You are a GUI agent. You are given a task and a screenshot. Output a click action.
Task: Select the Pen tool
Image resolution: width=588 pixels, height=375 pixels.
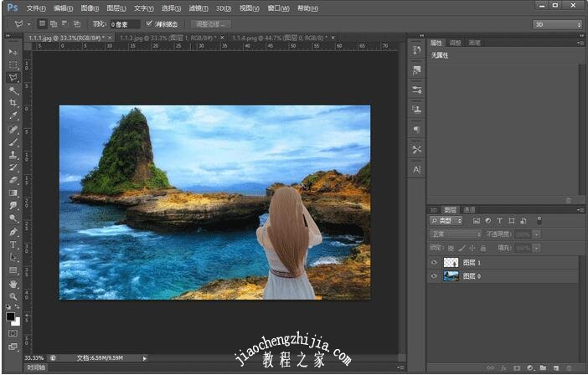click(x=13, y=232)
